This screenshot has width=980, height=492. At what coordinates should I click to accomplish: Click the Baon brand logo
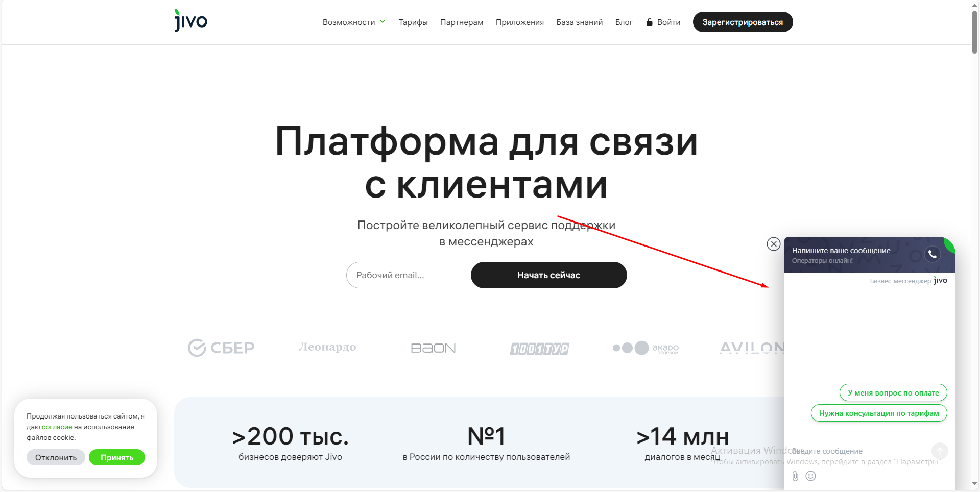pyautogui.click(x=433, y=348)
